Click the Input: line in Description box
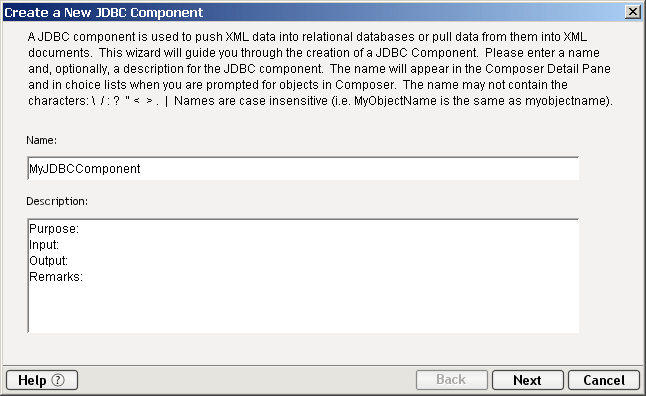The image size is (646, 396). tap(44, 245)
